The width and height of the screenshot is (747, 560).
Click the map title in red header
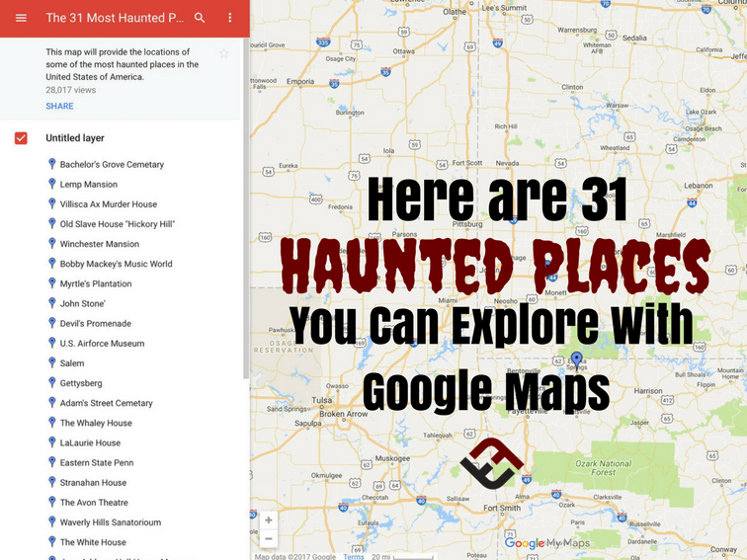tap(114, 18)
